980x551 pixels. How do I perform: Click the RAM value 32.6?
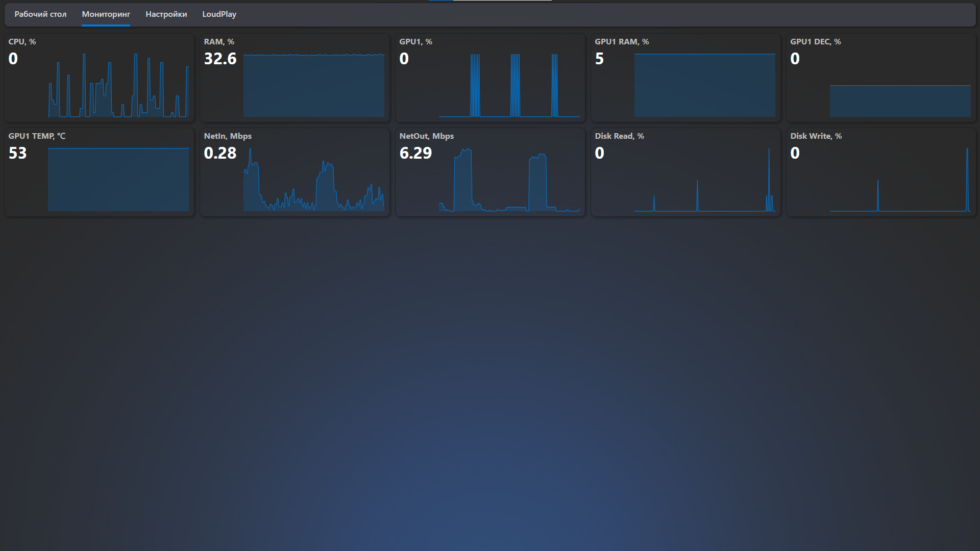tap(220, 59)
